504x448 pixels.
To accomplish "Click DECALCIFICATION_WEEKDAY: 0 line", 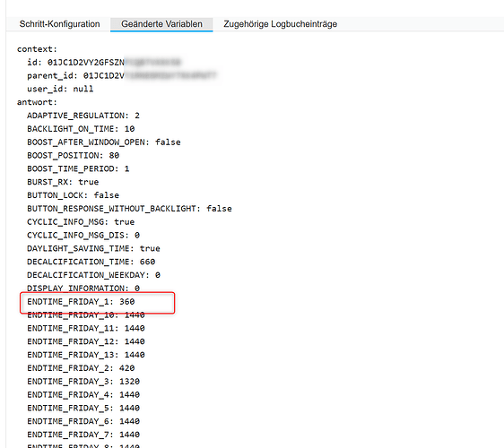I will click(93, 275).
